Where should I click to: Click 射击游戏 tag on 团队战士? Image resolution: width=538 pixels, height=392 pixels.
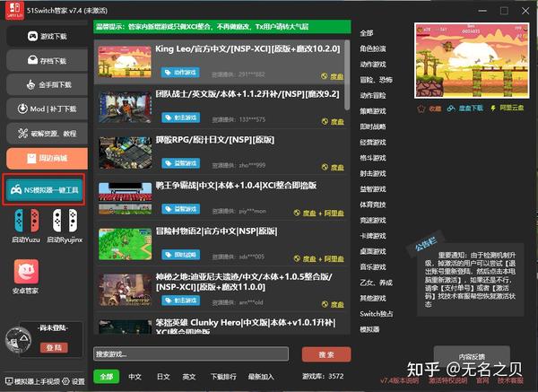[181, 118]
